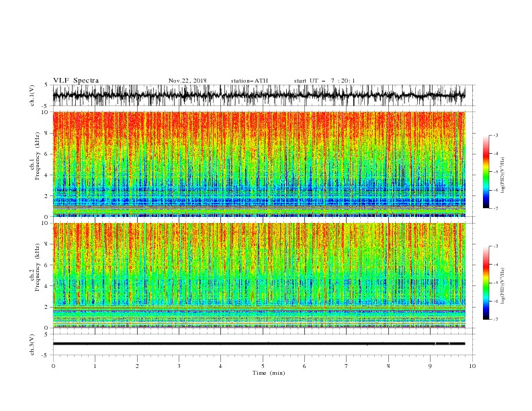Click the ch.1(V) axis "5" upper tick label

(47, 85)
